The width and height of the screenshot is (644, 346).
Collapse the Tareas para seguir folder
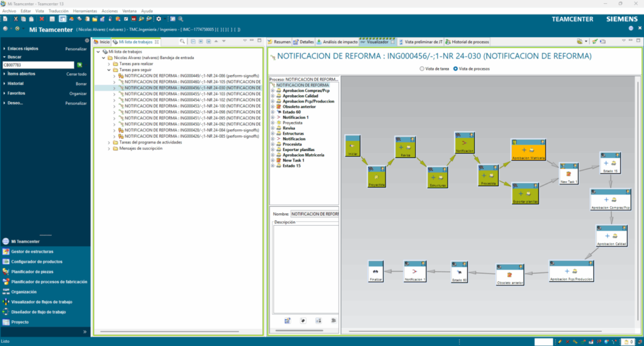click(108, 70)
